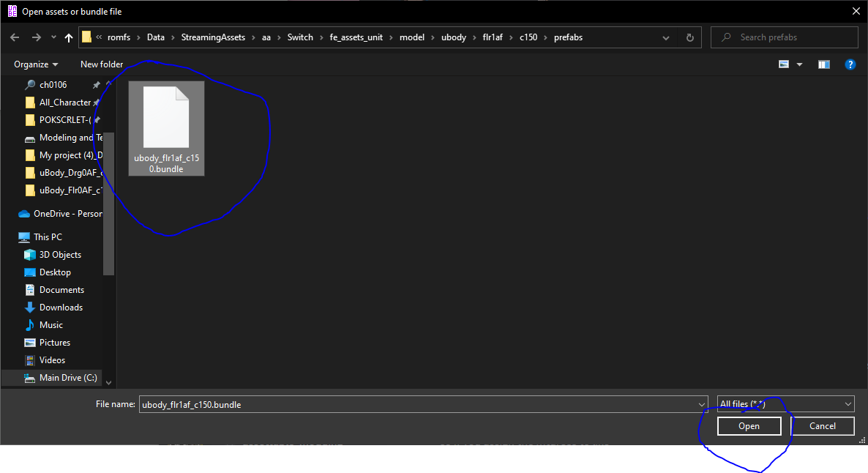Jump to the flr1af breadcrumb folder
This screenshot has height=473, width=868.
click(x=493, y=37)
